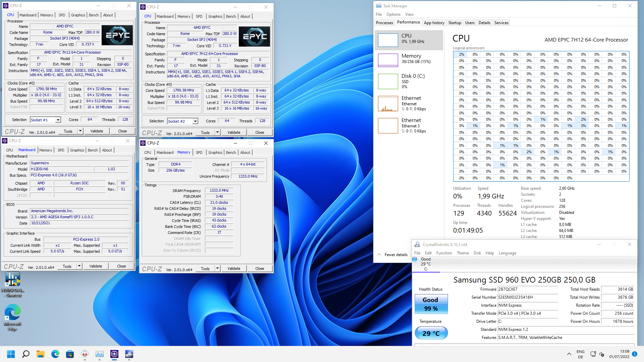Open Tools dropdown arrow in Socket #1 CPU-Z
This screenshot has height=362, width=644.
(x=80, y=131)
